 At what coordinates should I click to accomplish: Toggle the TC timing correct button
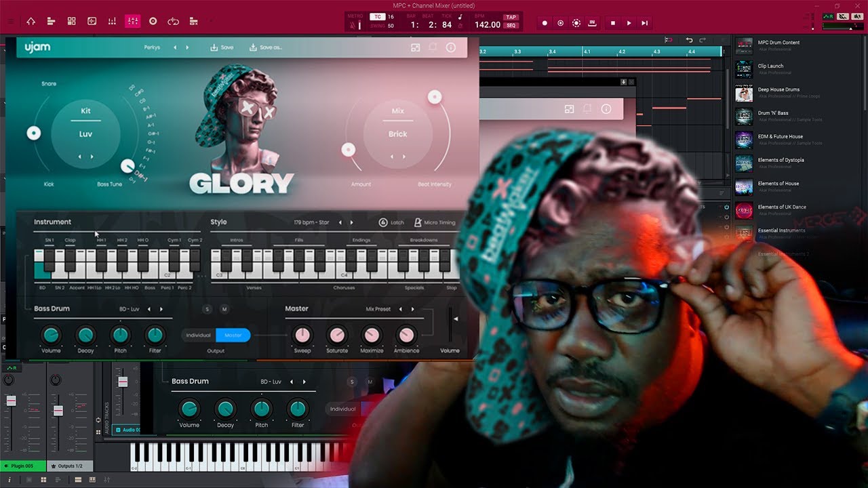coord(378,17)
